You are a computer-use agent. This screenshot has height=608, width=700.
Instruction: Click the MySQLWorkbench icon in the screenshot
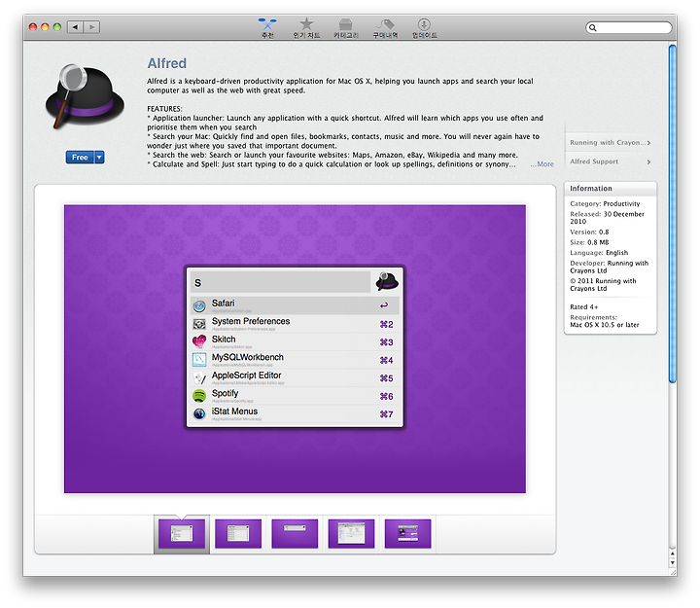(199, 360)
